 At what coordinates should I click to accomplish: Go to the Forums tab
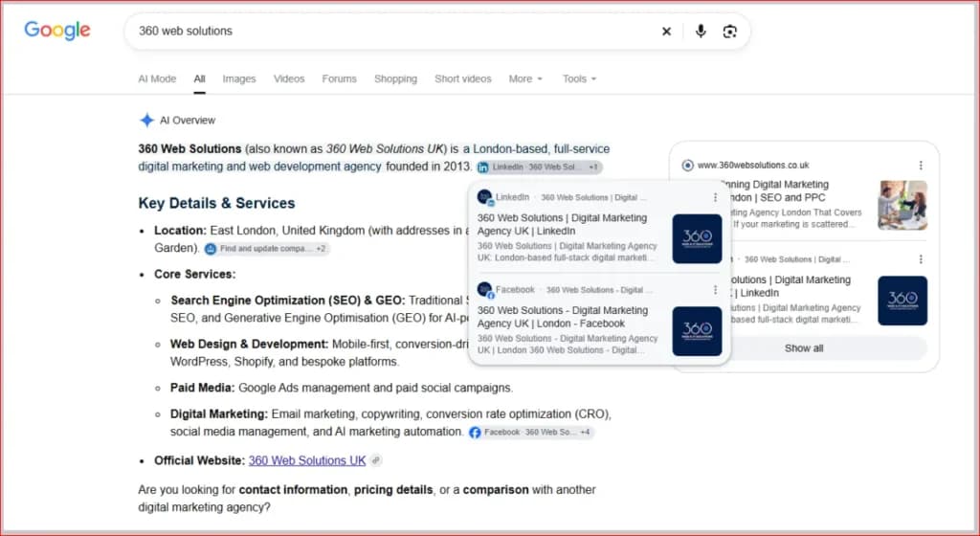click(340, 78)
